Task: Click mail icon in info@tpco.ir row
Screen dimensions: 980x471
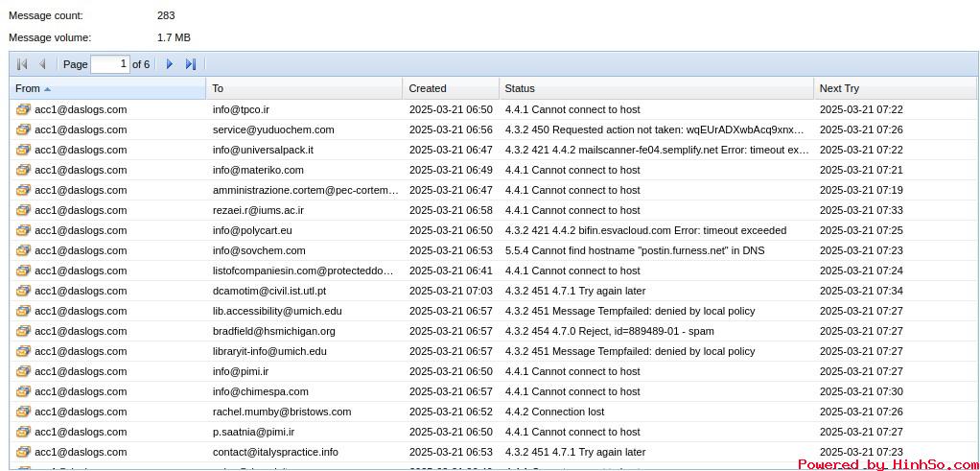Action: click(23, 109)
